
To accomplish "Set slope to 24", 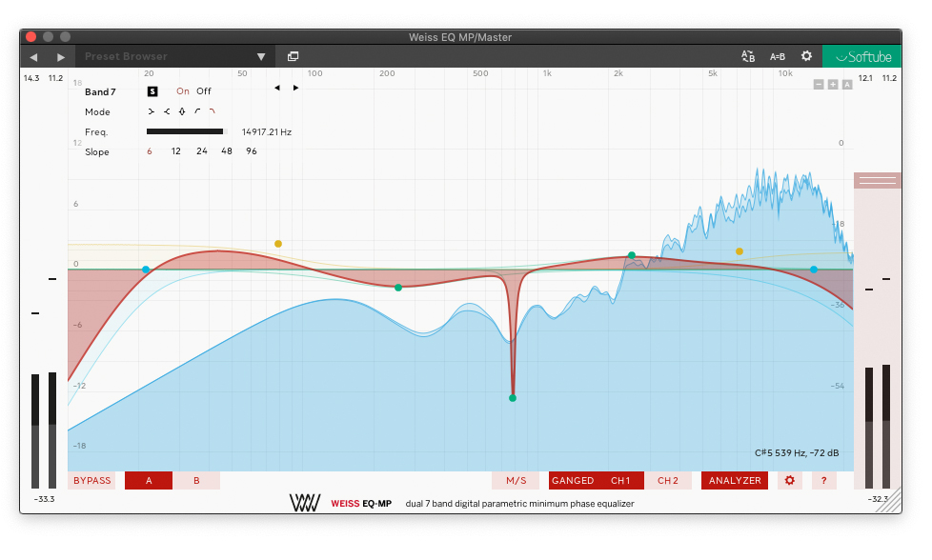I will (x=202, y=151).
